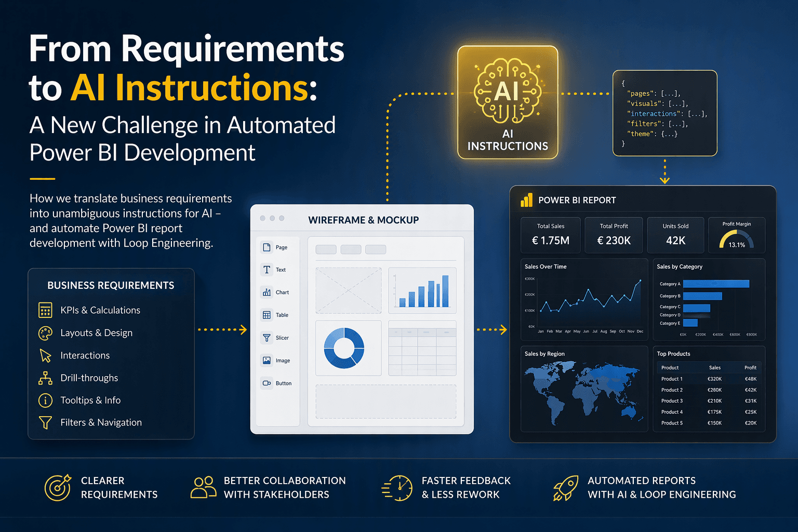This screenshot has height=532, width=798.
Task: Select the Top Products table title
Action: point(673,354)
